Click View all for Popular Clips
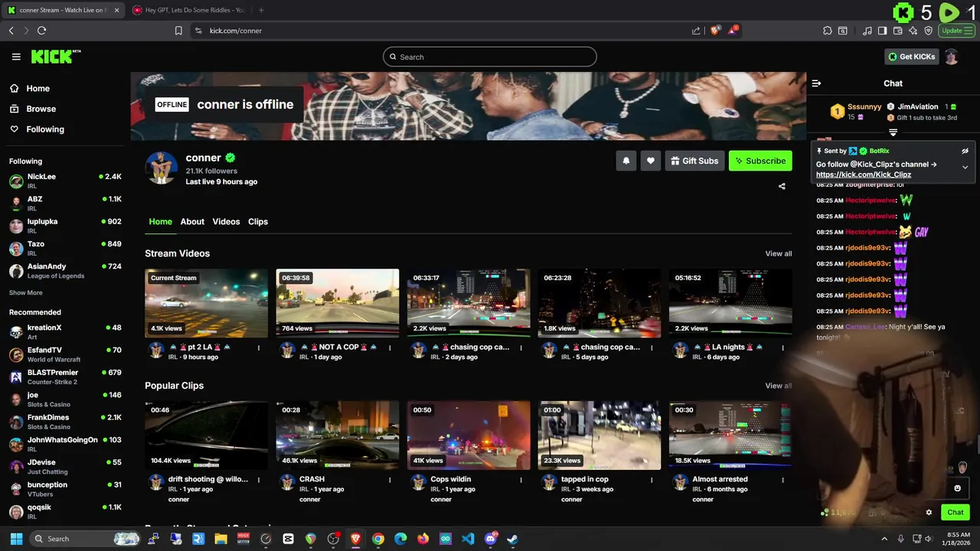The height and width of the screenshot is (551, 980). pyautogui.click(x=779, y=386)
